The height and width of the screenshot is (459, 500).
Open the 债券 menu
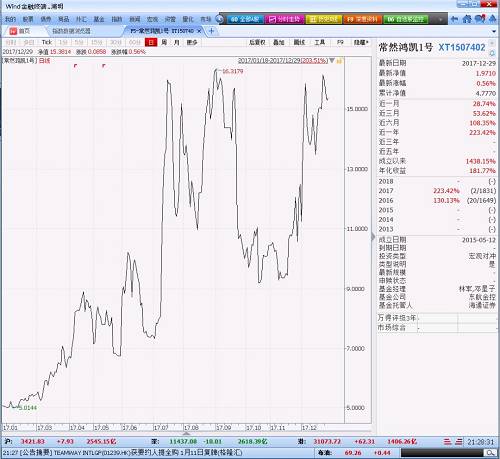pyautogui.click(x=46, y=19)
